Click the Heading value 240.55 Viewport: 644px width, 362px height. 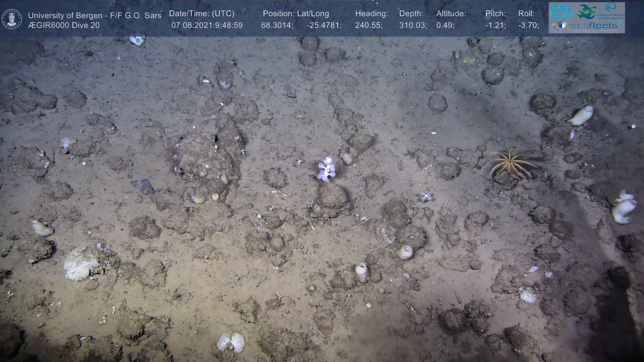click(x=369, y=25)
